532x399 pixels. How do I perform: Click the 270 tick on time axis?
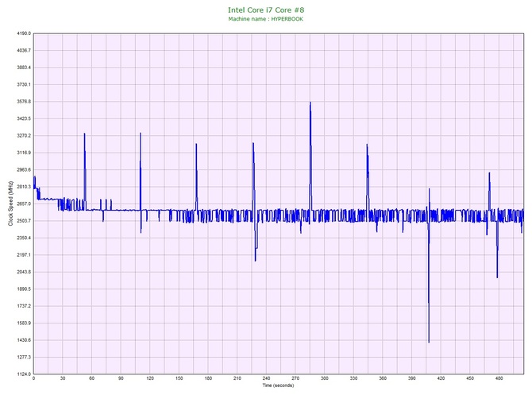(x=295, y=378)
